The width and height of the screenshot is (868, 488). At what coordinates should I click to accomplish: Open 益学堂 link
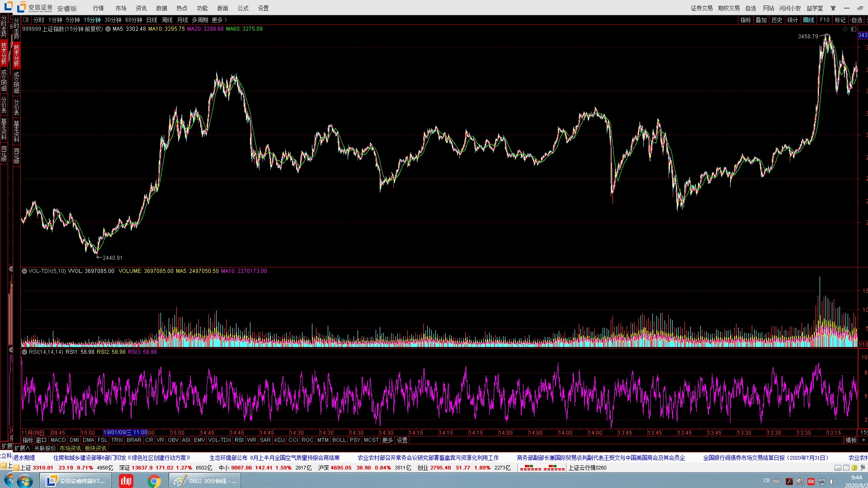tap(815, 8)
